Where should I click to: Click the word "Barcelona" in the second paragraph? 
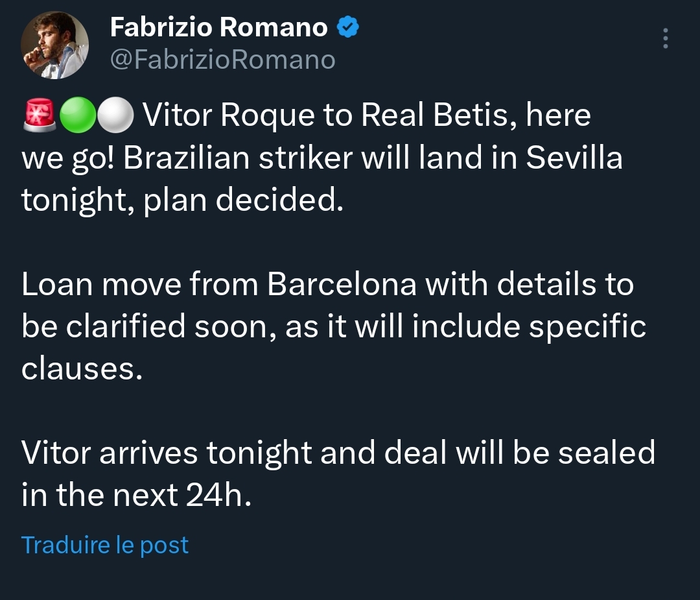(341, 283)
